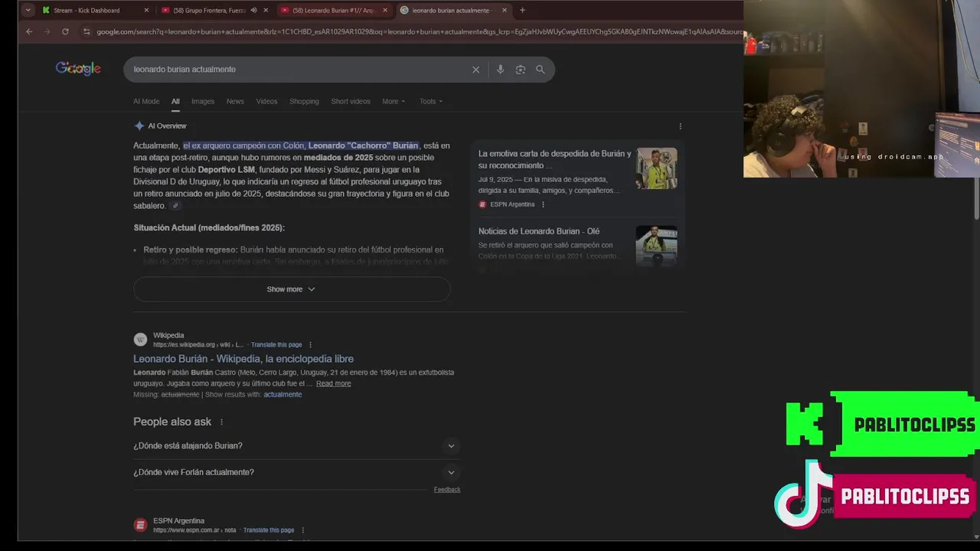Open ESPN article about Burián's carta de despedida
The height and width of the screenshot is (551, 980).
pyautogui.click(x=555, y=159)
